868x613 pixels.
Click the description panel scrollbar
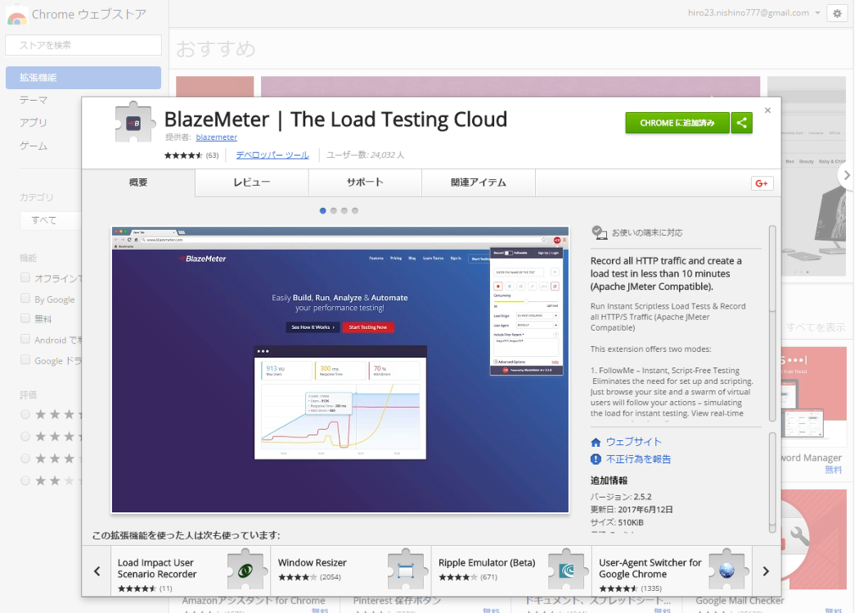pyautogui.click(x=772, y=324)
